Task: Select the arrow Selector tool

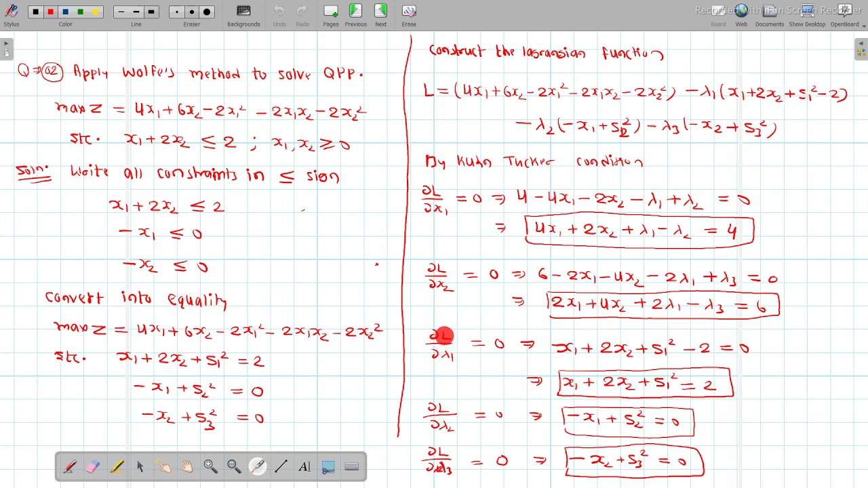Action: coord(140,467)
